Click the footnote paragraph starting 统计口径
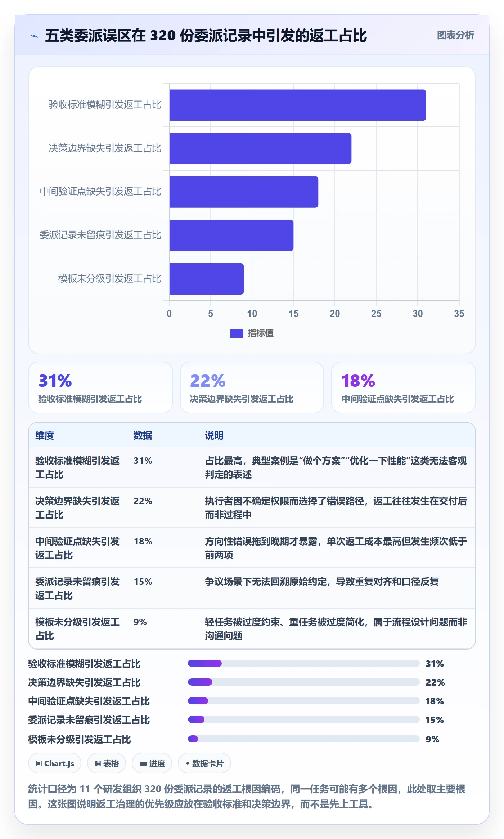Screen dimensions: 504x839 pos(247,796)
